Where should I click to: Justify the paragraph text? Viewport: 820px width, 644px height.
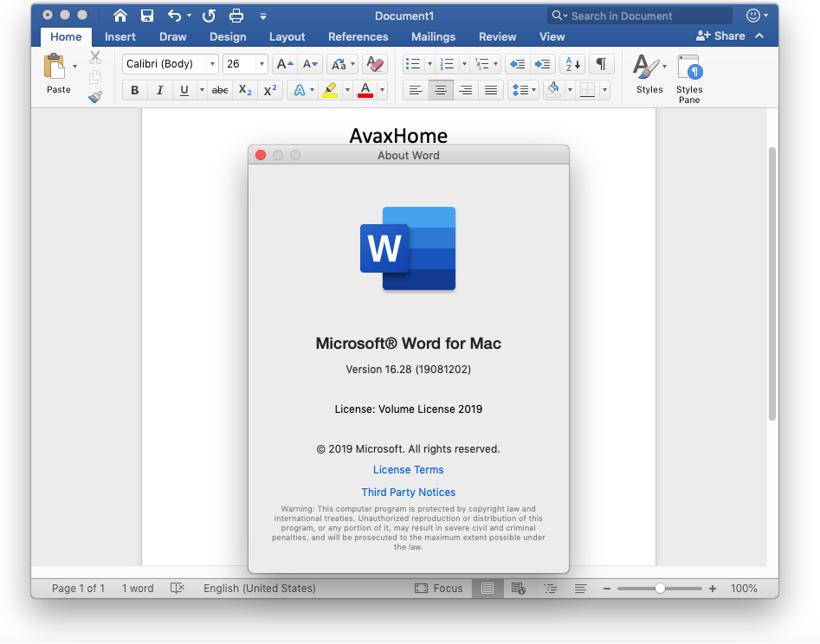tap(491, 90)
